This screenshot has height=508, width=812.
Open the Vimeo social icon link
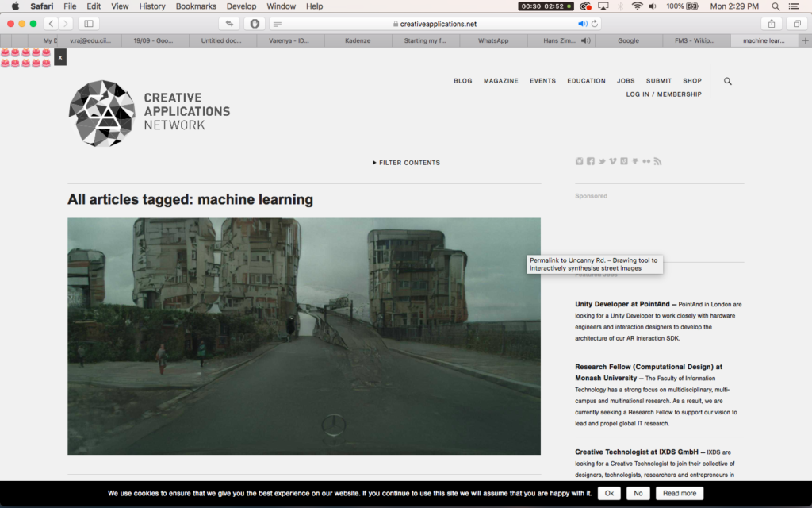point(613,161)
